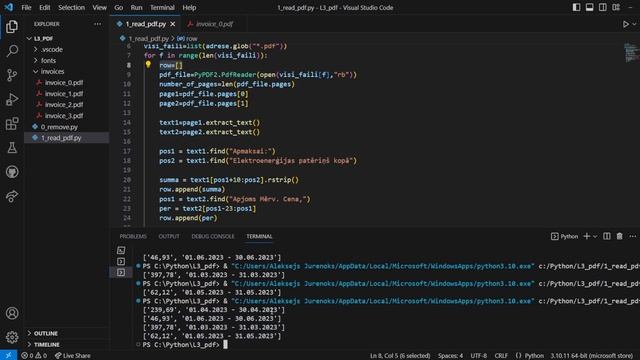Switch to the PROBLEMS panel tab
Viewport: 640px width, 360px height.
pos(133,236)
